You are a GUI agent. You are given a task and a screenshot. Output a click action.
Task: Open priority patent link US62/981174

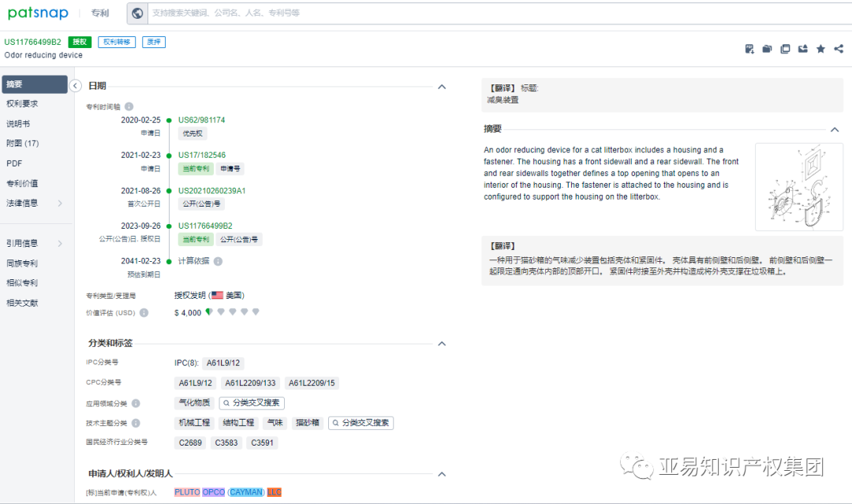tap(200, 120)
